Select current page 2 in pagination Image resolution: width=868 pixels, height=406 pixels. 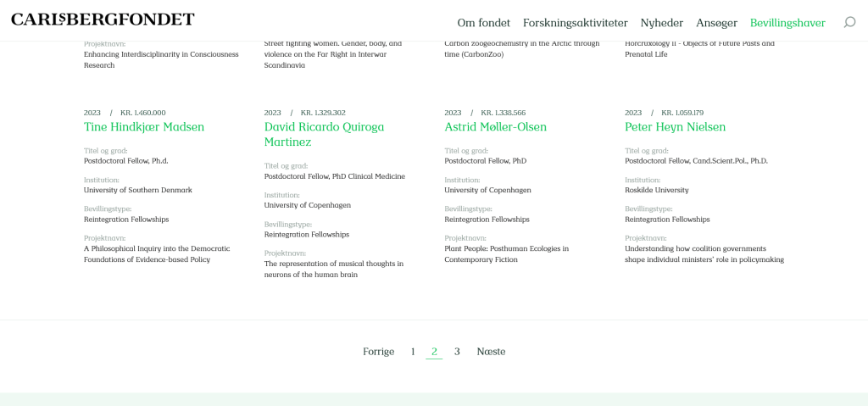[434, 352]
